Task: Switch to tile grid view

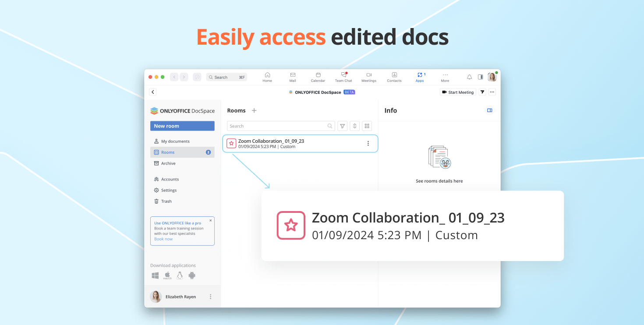Action: (x=367, y=126)
